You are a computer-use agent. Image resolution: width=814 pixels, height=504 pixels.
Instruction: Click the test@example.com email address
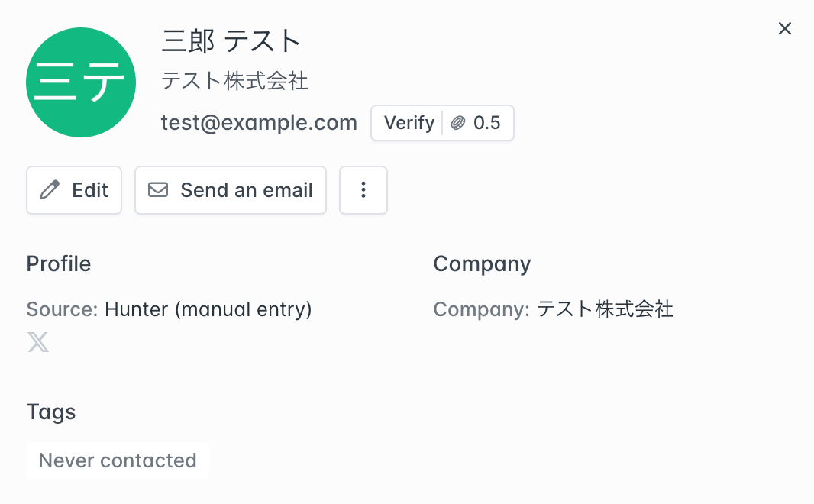pos(259,123)
